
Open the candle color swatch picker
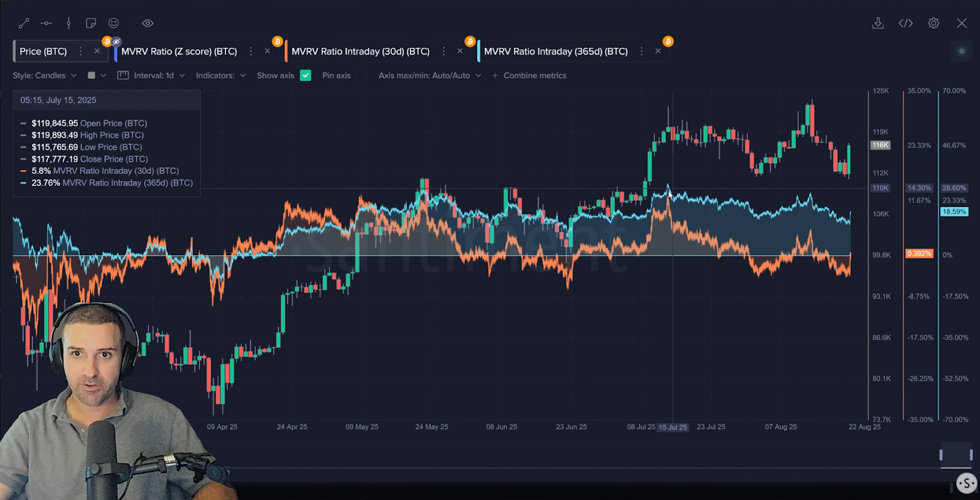click(96, 75)
